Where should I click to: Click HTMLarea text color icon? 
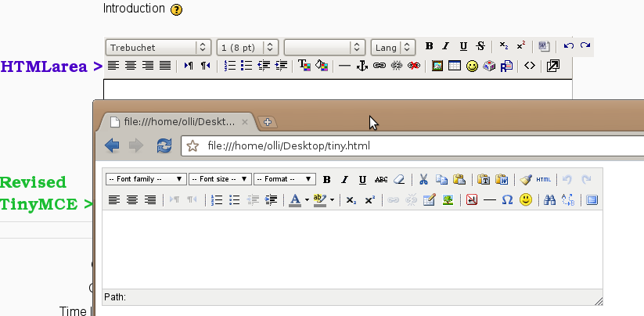[x=304, y=65]
